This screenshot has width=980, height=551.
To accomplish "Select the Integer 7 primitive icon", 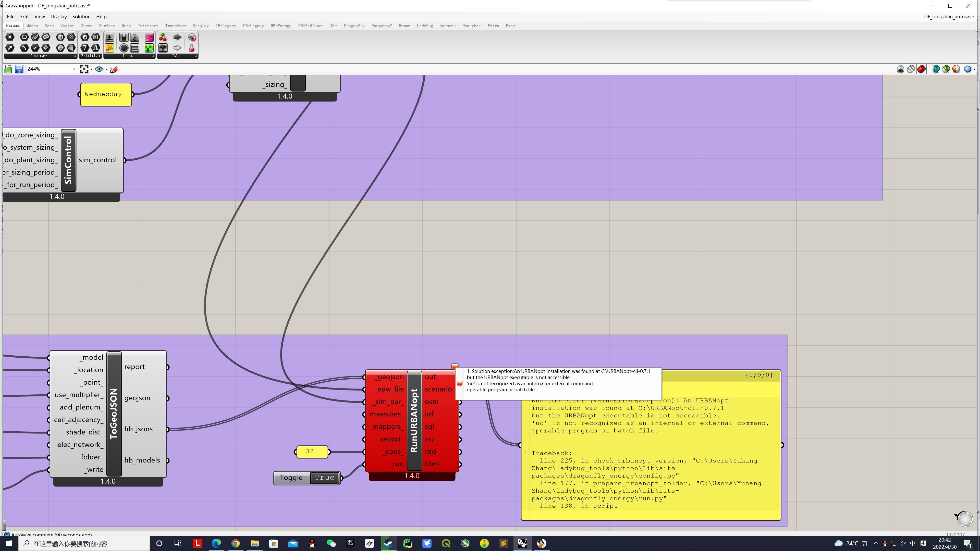I will tap(85, 47).
